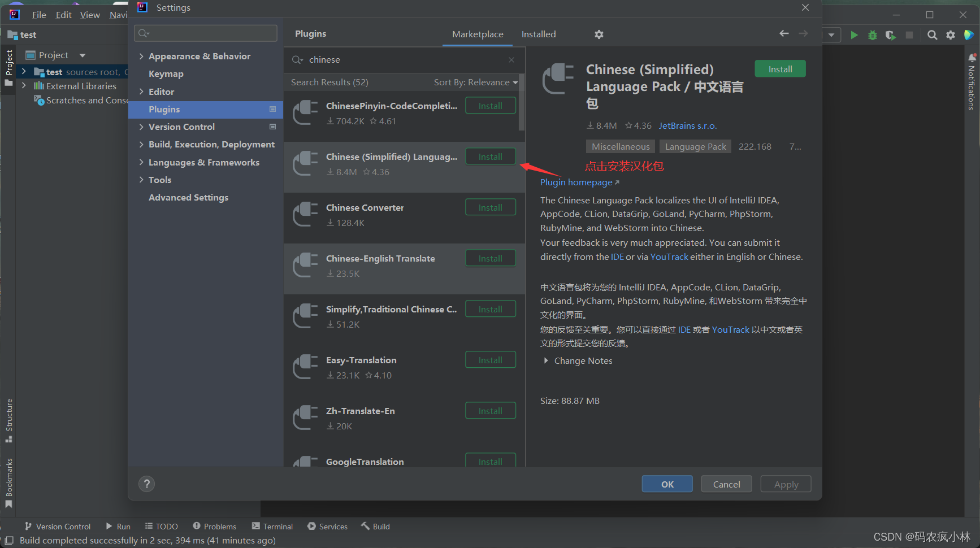This screenshot has height=548, width=980.
Task: Expand Build, Execution, Deployment group
Action: point(141,145)
